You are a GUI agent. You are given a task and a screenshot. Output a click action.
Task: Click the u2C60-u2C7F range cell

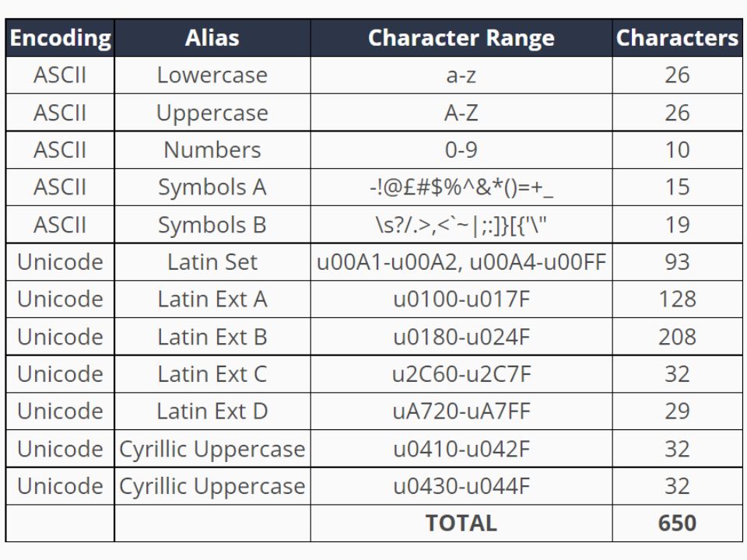click(x=461, y=374)
